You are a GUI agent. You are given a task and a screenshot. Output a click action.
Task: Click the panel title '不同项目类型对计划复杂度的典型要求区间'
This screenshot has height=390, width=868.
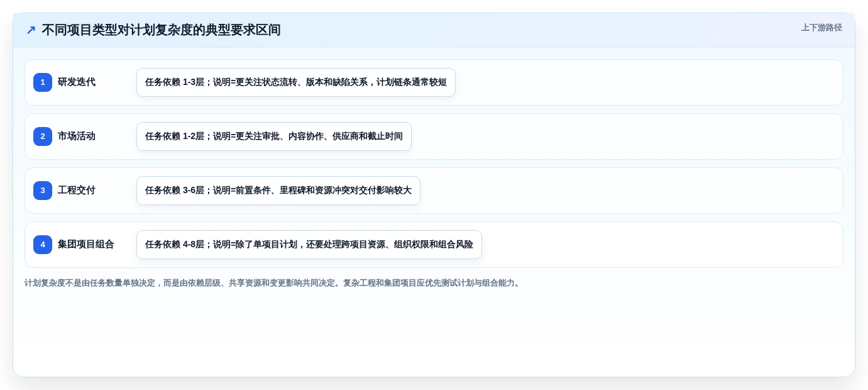(161, 30)
